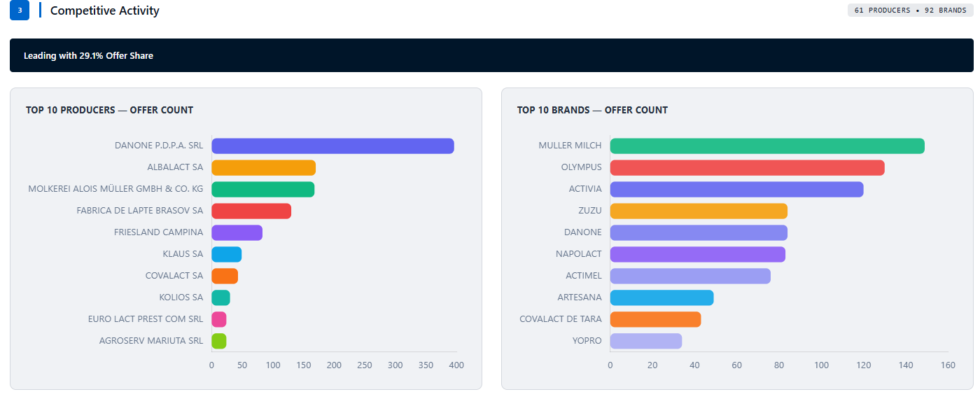Click the KOLIOS SA label
The height and width of the screenshot is (399, 980).
point(181,297)
